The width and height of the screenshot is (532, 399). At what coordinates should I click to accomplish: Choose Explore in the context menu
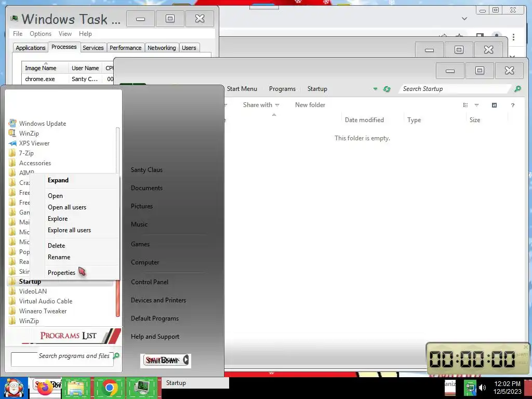[x=58, y=219]
